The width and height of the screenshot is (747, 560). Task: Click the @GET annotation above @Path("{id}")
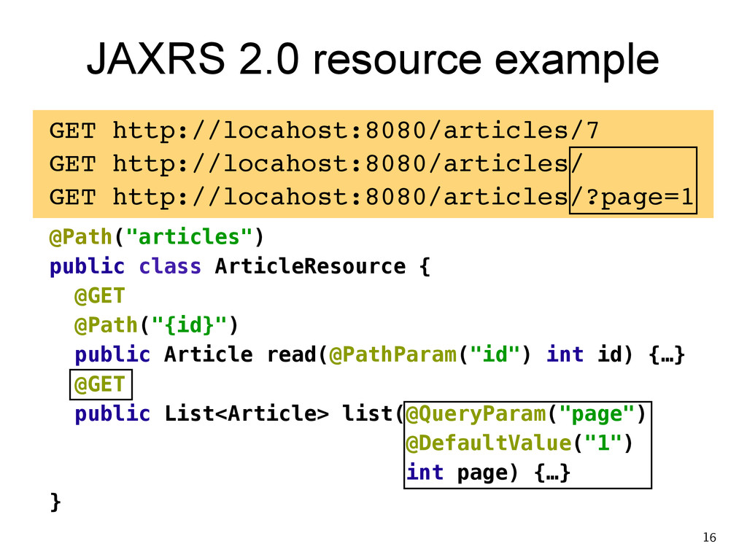coord(99,296)
